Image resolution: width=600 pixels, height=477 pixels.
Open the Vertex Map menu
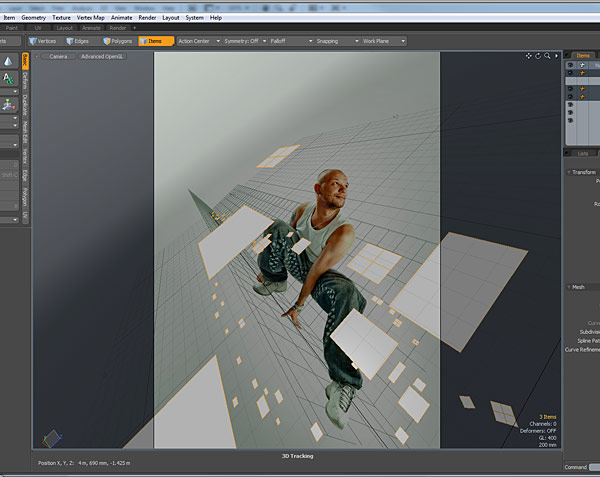click(90, 18)
